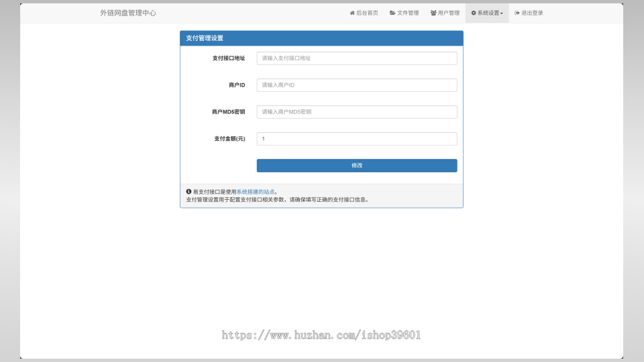Open 文件管理 in the navbar
Image resolution: width=644 pixels, height=362 pixels.
[x=404, y=13]
